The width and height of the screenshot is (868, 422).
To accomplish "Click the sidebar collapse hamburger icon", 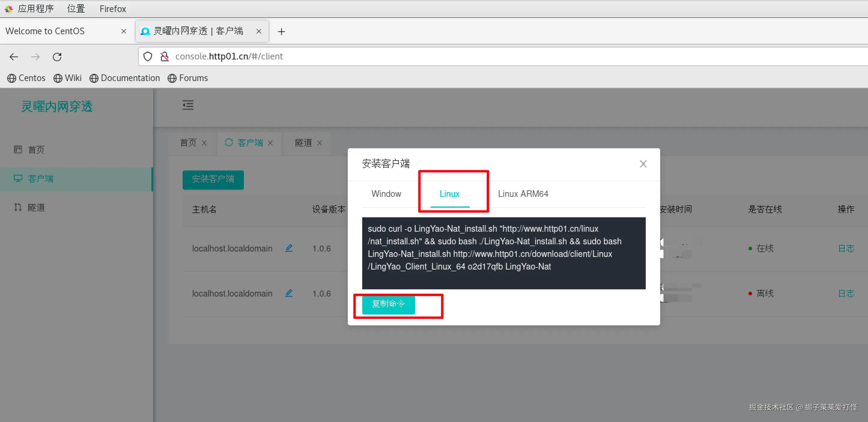I will pos(188,105).
